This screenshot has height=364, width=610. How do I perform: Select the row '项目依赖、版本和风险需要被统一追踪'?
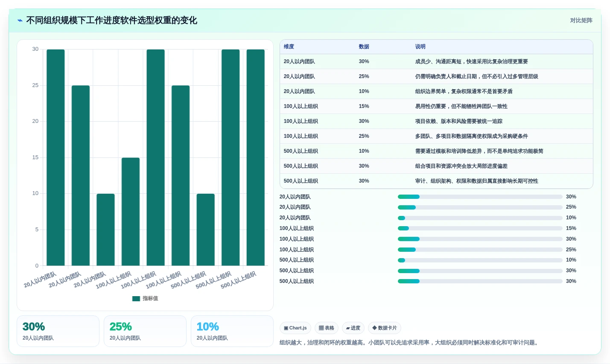[436, 121]
